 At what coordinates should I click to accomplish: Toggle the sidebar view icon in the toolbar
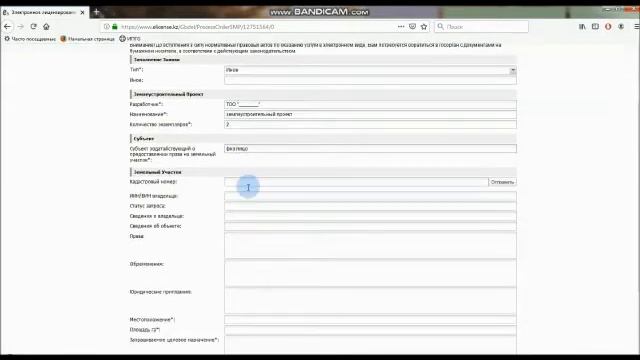pyautogui.click(x=595, y=27)
